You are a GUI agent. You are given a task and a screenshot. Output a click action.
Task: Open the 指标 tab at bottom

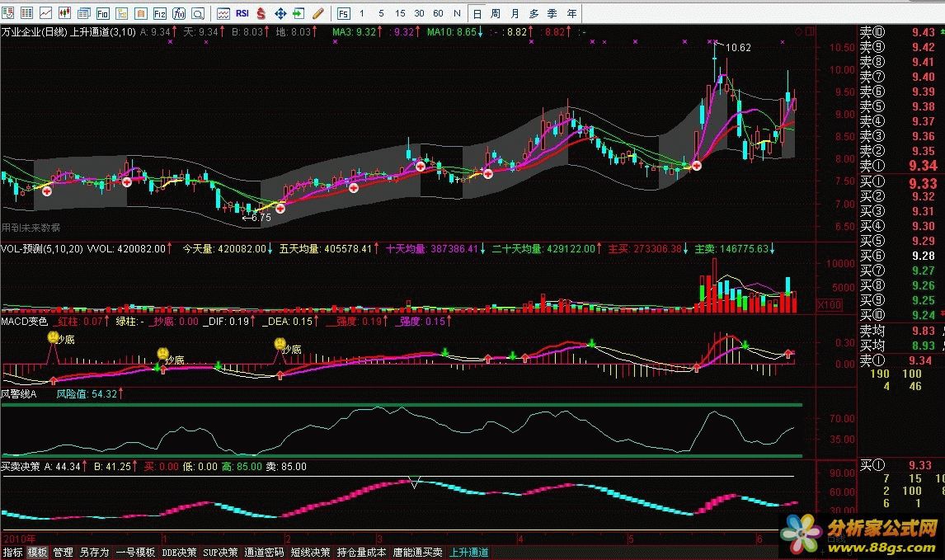click(12, 552)
